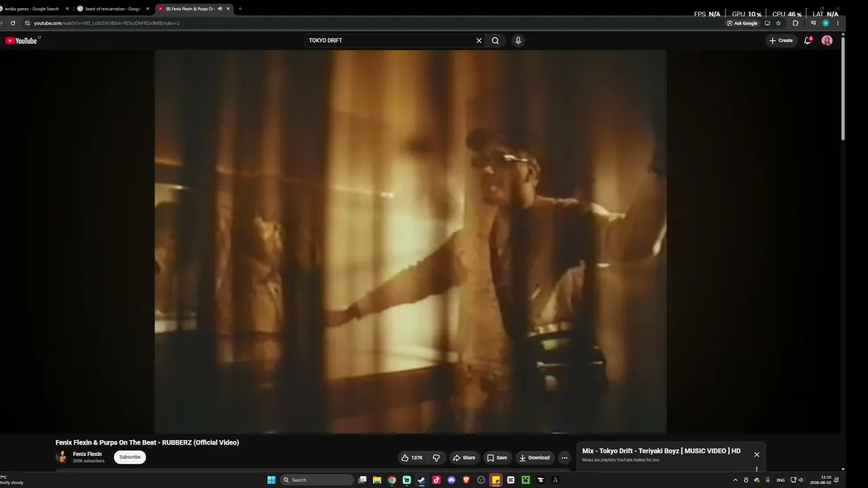This screenshot has width=868, height=488.
Task: Open Task View on the taskbar
Action: tap(363, 480)
